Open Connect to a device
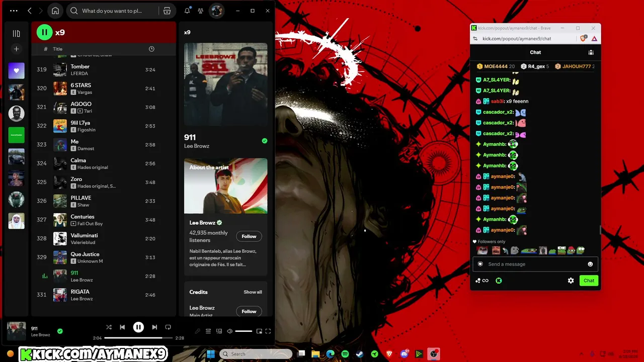644x362 pixels. 219,331
